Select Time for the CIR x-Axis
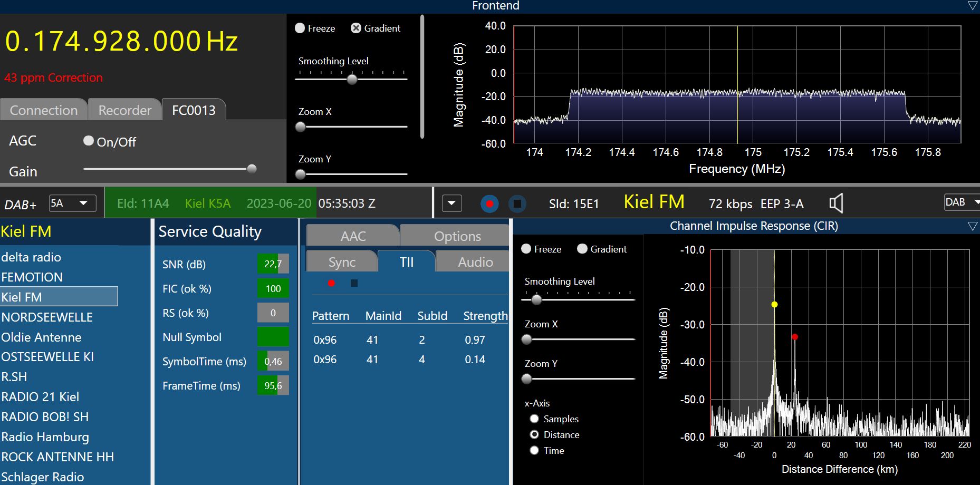The width and height of the screenshot is (980, 485). coord(534,450)
